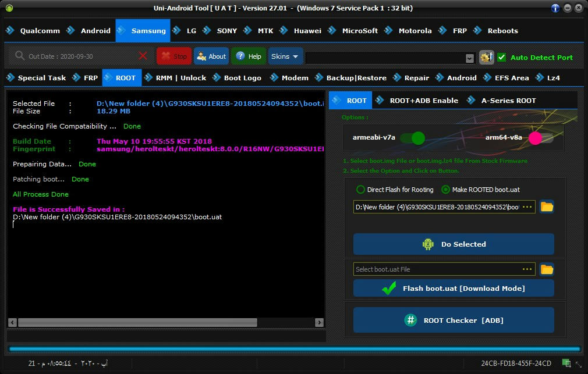The width and height of the screenshot is (588, 374).
Task: Click the port settings gear icon
Action: (486, 57)
